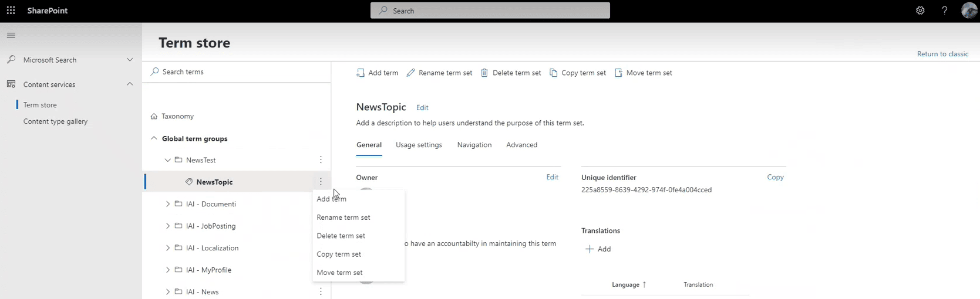Select Move term set in context menu
This screenshot has height=299, width=980.
(339, 273)
